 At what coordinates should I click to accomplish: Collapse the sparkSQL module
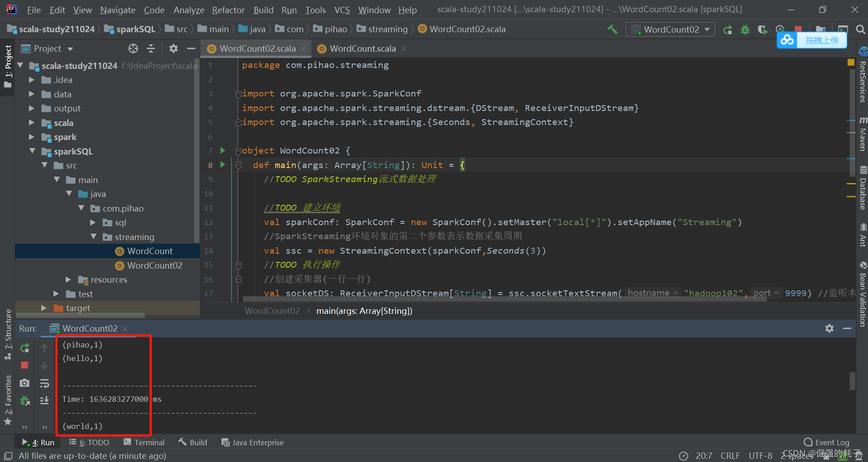click(32, 151)
